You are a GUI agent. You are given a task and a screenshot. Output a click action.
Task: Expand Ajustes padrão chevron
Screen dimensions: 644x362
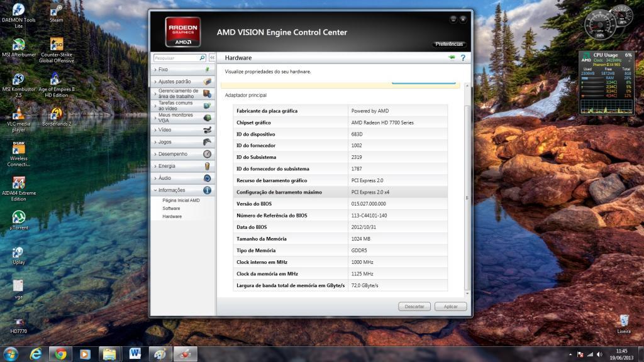[155, 82]
